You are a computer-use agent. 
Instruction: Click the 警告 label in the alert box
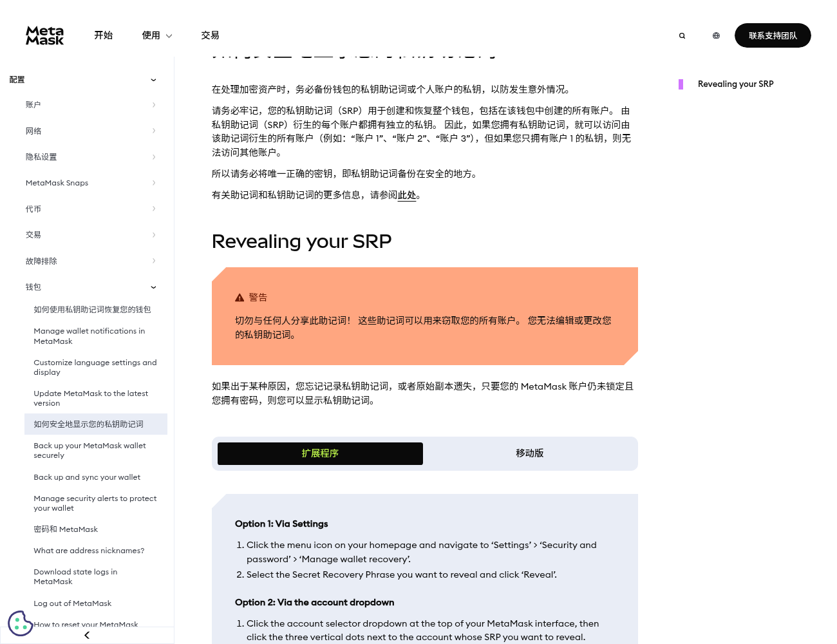tap(258, 298)
